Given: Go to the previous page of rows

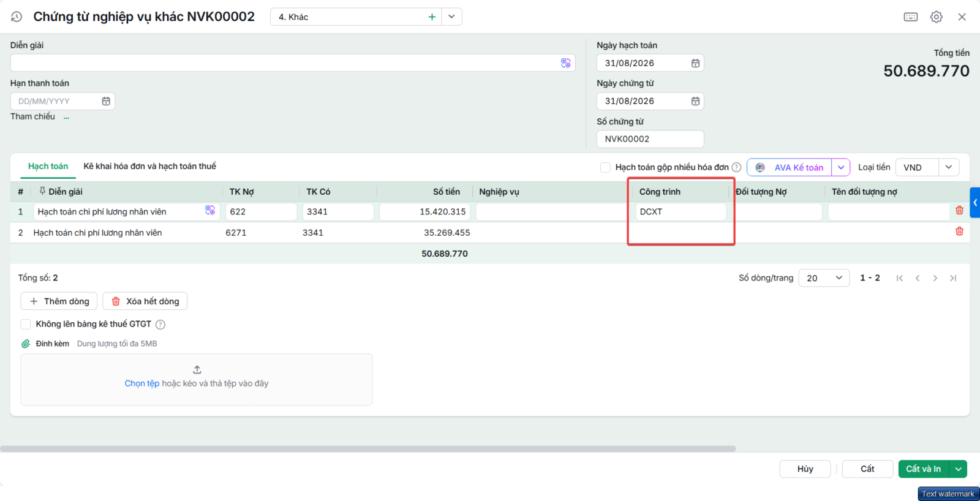Looking at the screenshot, I should point(918,278).
